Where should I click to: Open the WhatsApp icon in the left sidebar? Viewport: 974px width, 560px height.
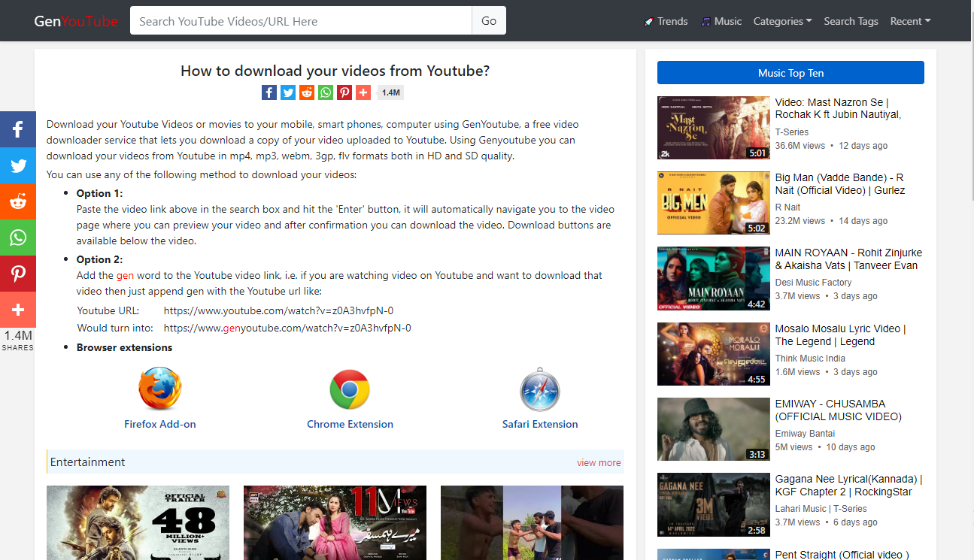[17, 238]
